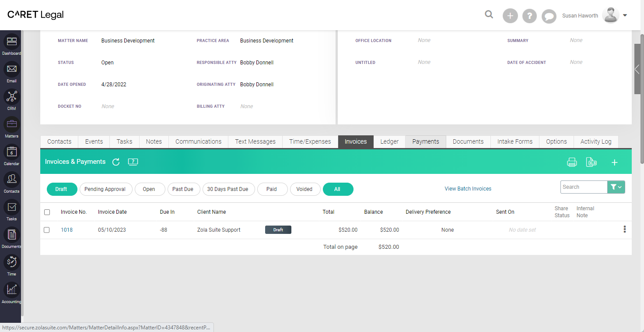This screenshot has width=644, height=332.
Task: Add a new invoice with plus icon
Action: 615,162
